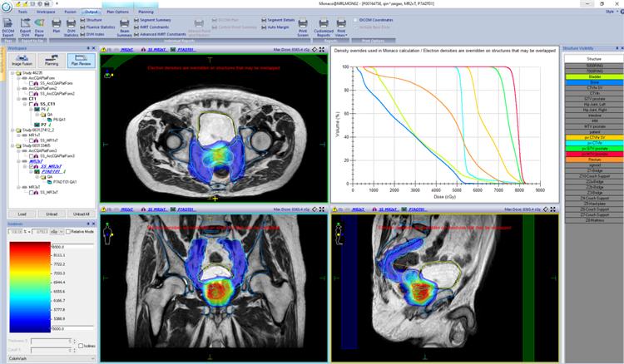This screenshot has height=364, width=624.
Task: Open the Planning ribbon tab
Action: 146,12
